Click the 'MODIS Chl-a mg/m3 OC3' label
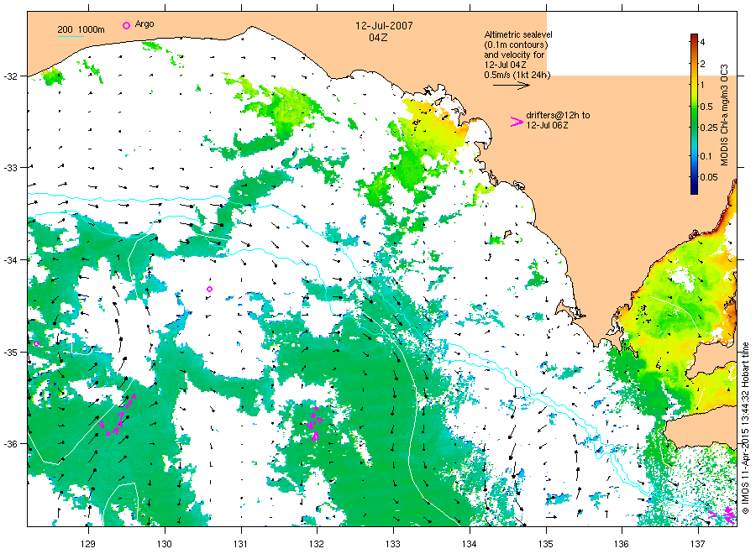Image resolution: width=756 pixels, height=554 pixels. (x=724, y=115)
